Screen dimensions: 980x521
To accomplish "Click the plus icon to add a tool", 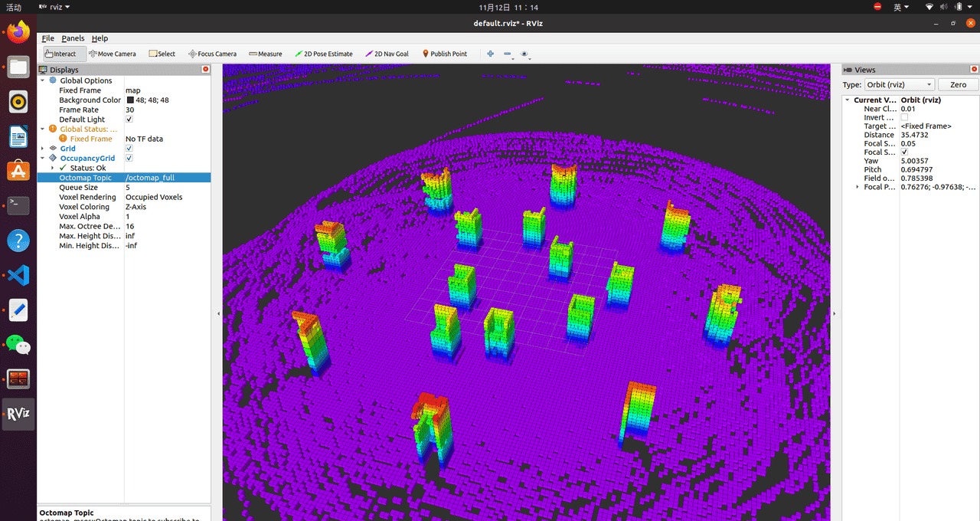I will coord(490,54).
